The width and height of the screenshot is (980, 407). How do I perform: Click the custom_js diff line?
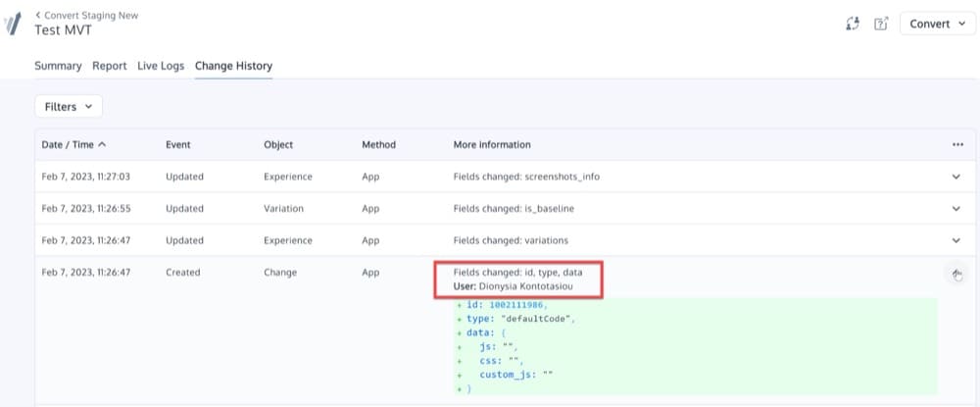point(505,375)
